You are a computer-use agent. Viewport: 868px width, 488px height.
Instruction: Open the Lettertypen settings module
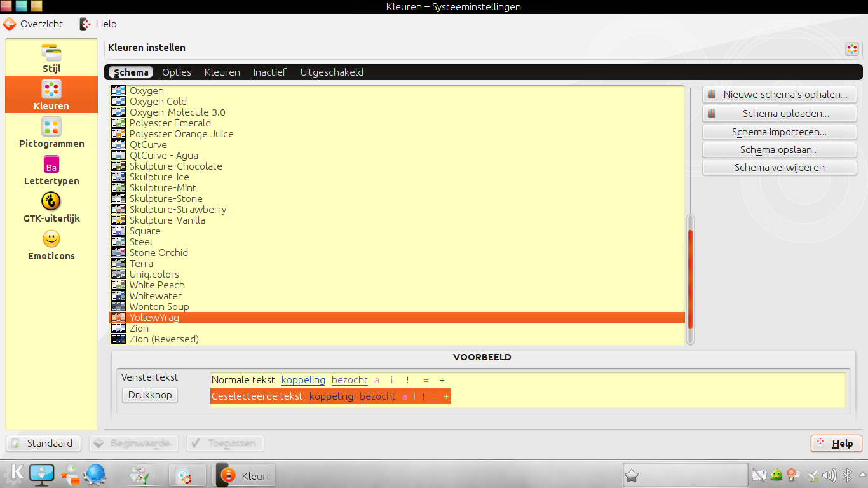[51, 170]
